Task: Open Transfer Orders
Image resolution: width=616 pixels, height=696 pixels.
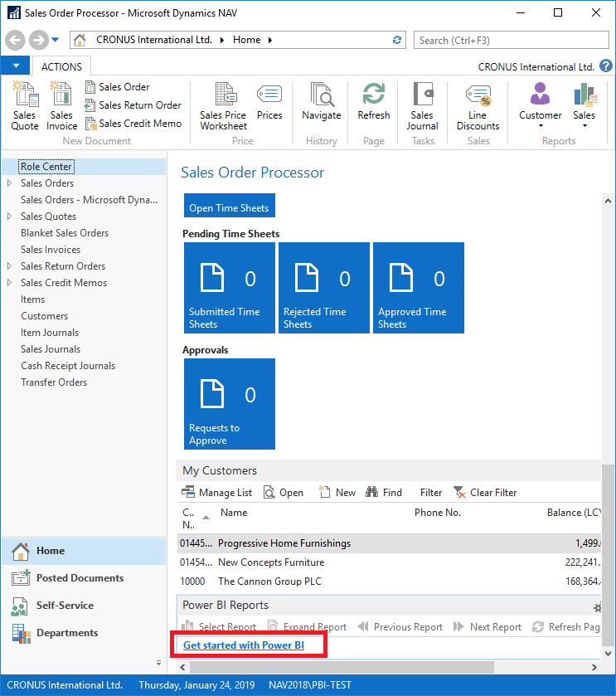Action: tap(54, 382)
